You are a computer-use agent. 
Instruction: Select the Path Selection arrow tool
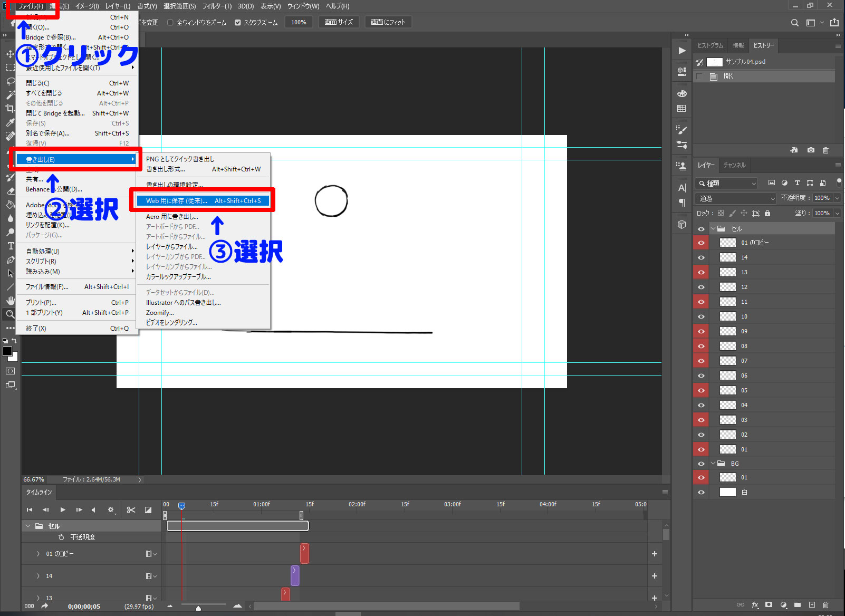10,273
